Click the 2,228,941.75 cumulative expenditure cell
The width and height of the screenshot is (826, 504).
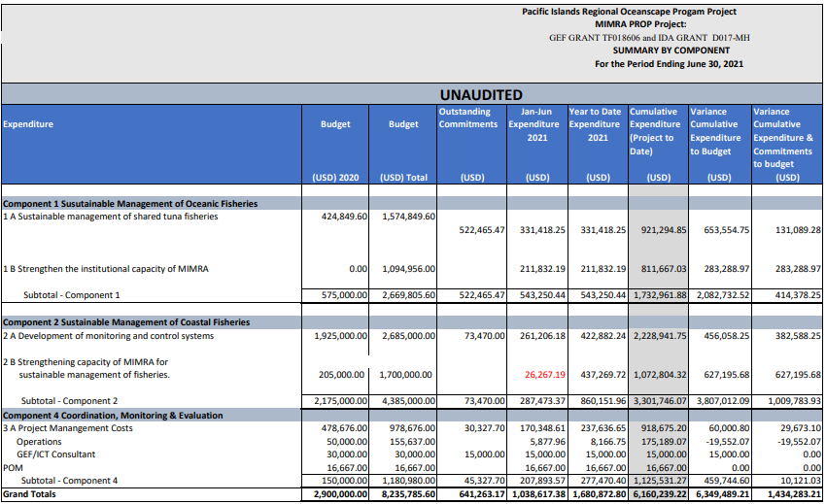coord(658,335)
